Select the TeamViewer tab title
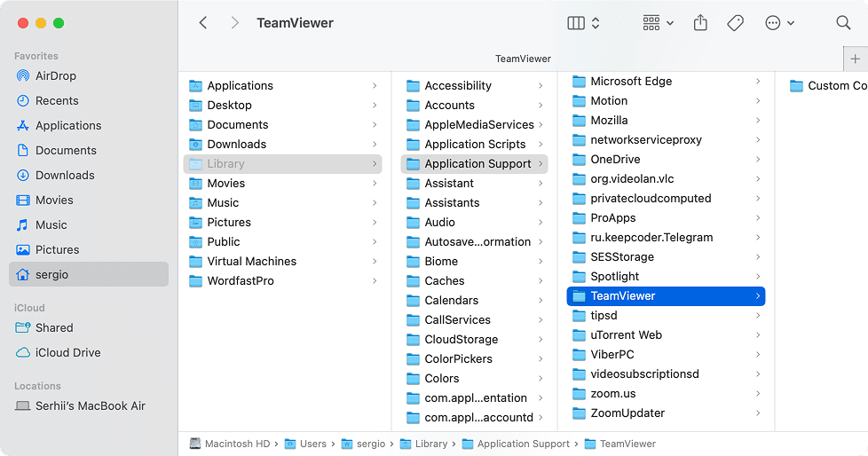The height and width of the screenshot is (456, 868). [x=523, y=59]
